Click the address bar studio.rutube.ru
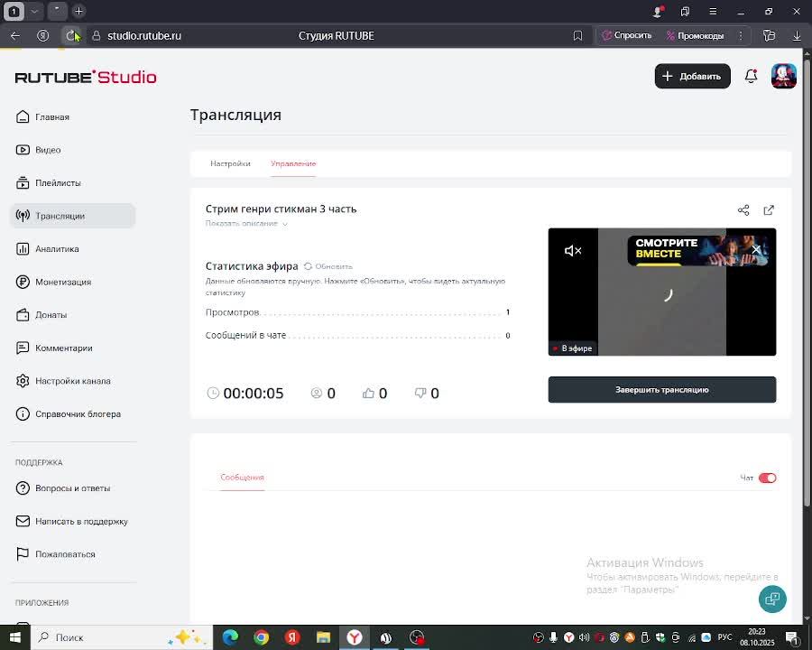 (x=144, y=36)
